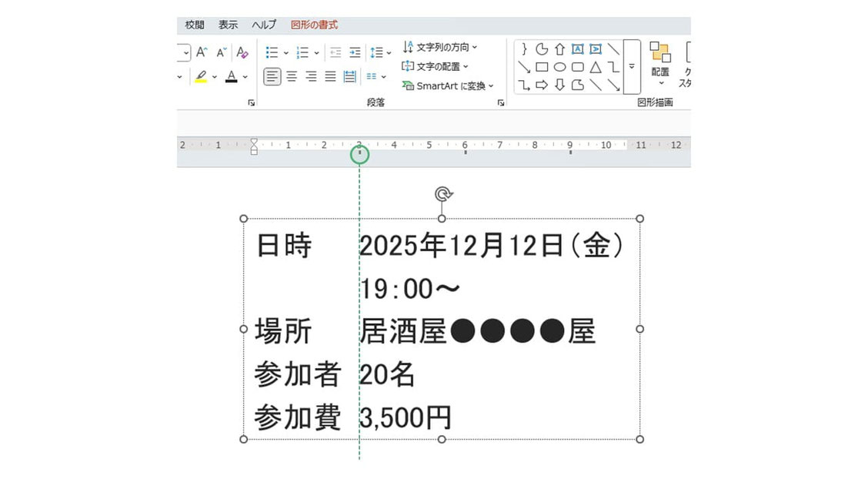This screenshot has height=489, width=868.
Task: Click the indent marker on the ruler
Action: point(253,147)
